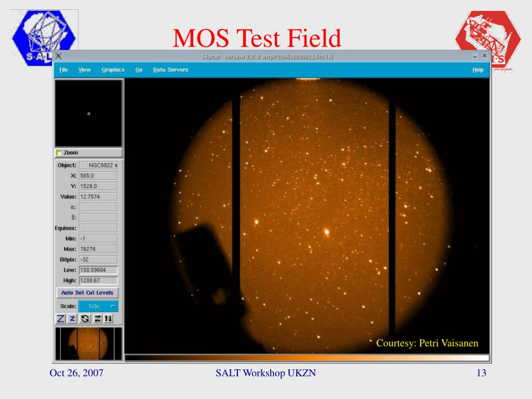This screenshot has height=399, width=532.
Task: Open the Data-Servers menu
Action: 170,70
